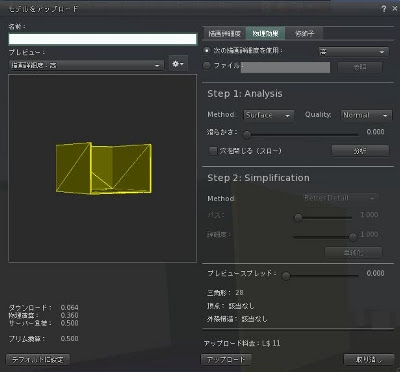Click the デフォルトに設定 button
Viewport: 400px width, 372px height.
(38, 359)
